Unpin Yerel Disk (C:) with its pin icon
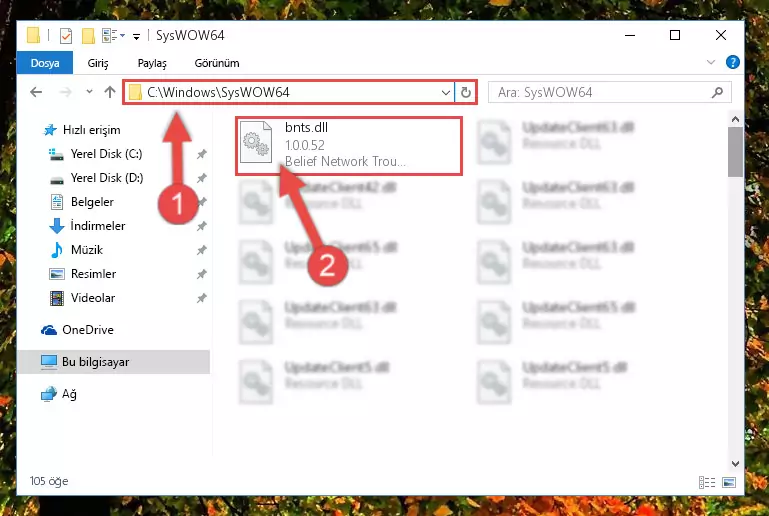Screen dimensions: 769x516 tap(201, 155)
